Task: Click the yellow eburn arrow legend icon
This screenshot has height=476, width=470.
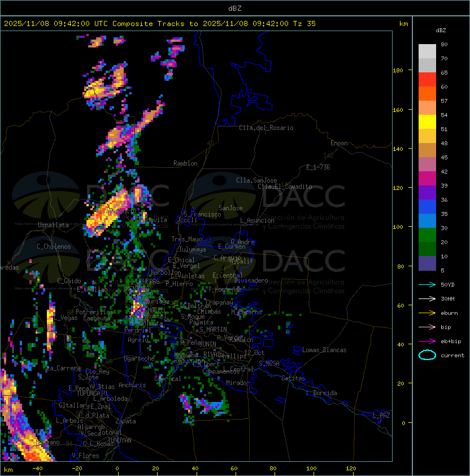Action: coord(427,313)
